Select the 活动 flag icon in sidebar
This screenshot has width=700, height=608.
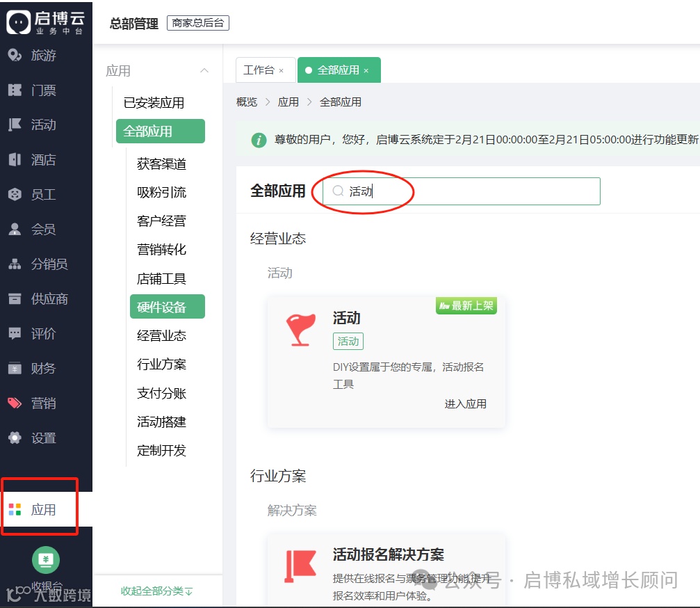click(15, 125)
